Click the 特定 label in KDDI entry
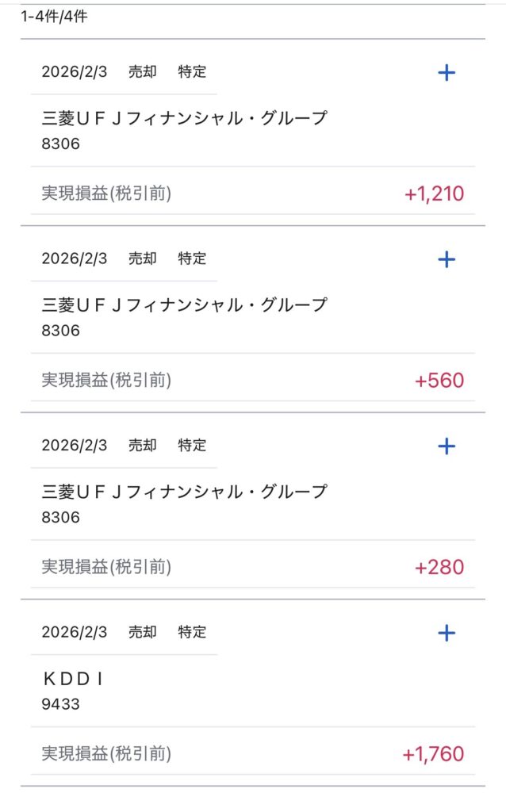Image resolution: width=506 pixels, height=812 pixels. point(192,632)
